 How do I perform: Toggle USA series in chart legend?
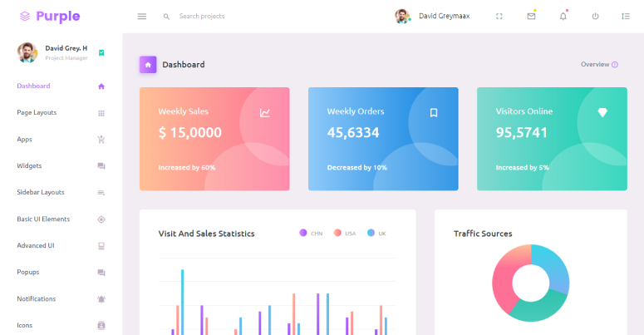click(x=345, y=234)
